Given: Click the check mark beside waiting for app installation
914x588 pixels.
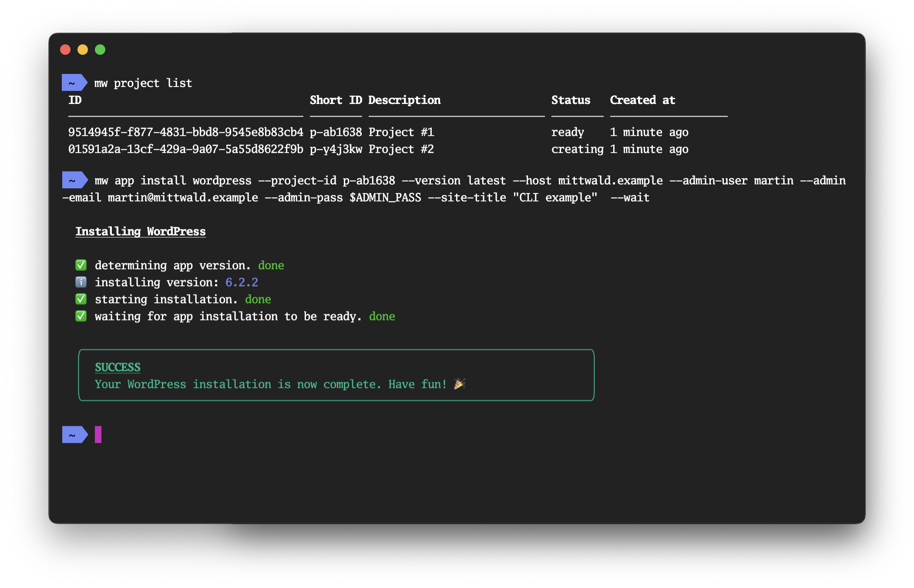Looking at the screenshot, I should (x=81, y=316).
